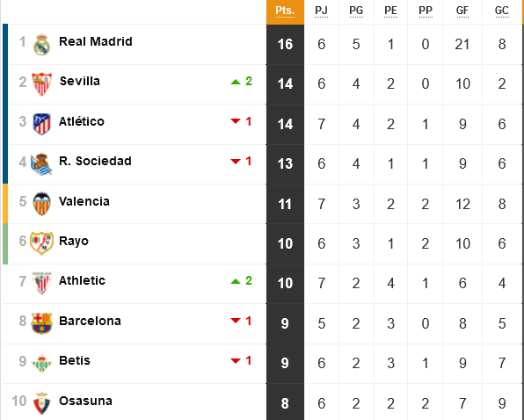524x420 pixels.
Task: Click the Rayo club badge
Action: (x=42, y=243)
